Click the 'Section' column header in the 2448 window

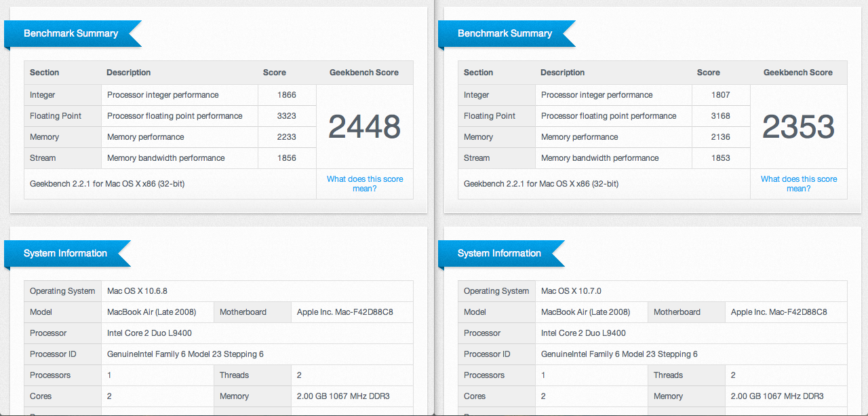[x=45, y=73]
